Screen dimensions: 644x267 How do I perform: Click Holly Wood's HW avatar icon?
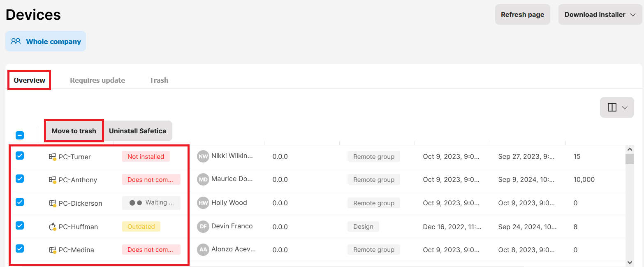pyautogui.click(x=203, y=203)
